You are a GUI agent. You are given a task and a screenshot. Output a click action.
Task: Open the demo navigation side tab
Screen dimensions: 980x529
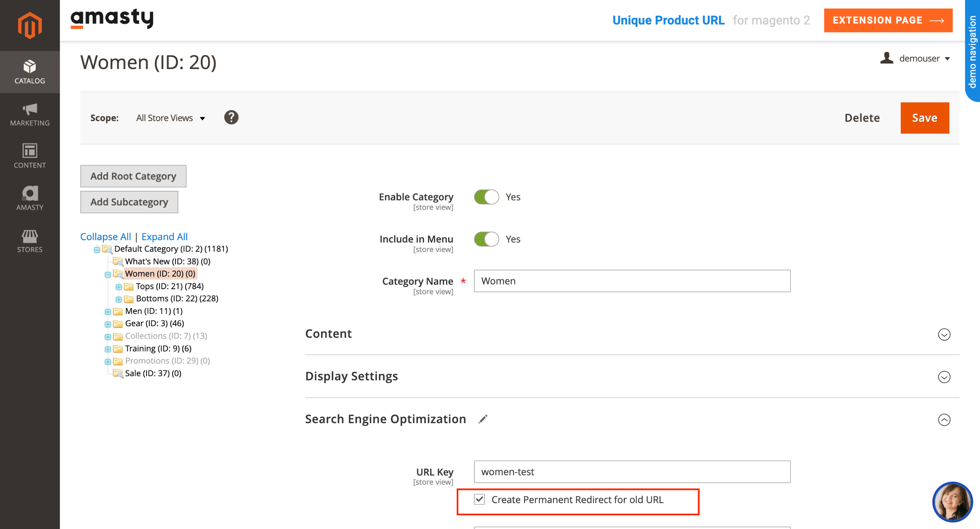(973, 51)
